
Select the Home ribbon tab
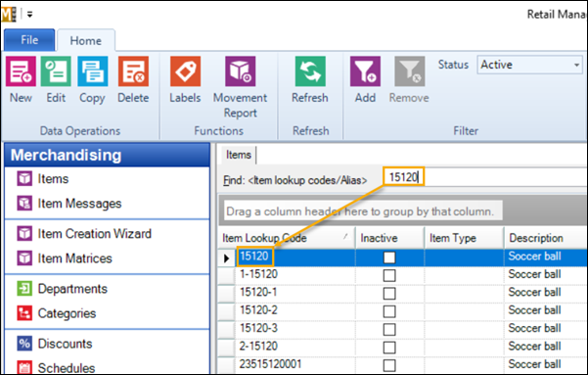pos(86,40)
